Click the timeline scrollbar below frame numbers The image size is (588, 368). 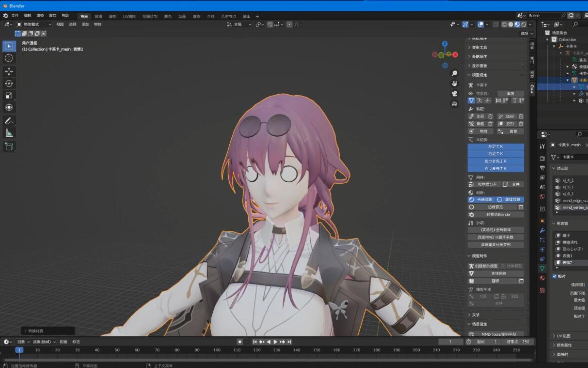267,360
